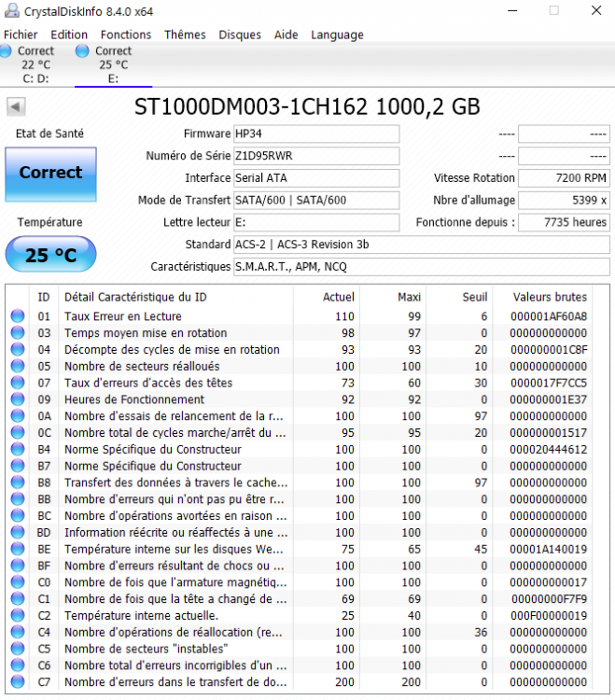
Task: Click the Seuil column header
Action: click(x=475, y=297)
